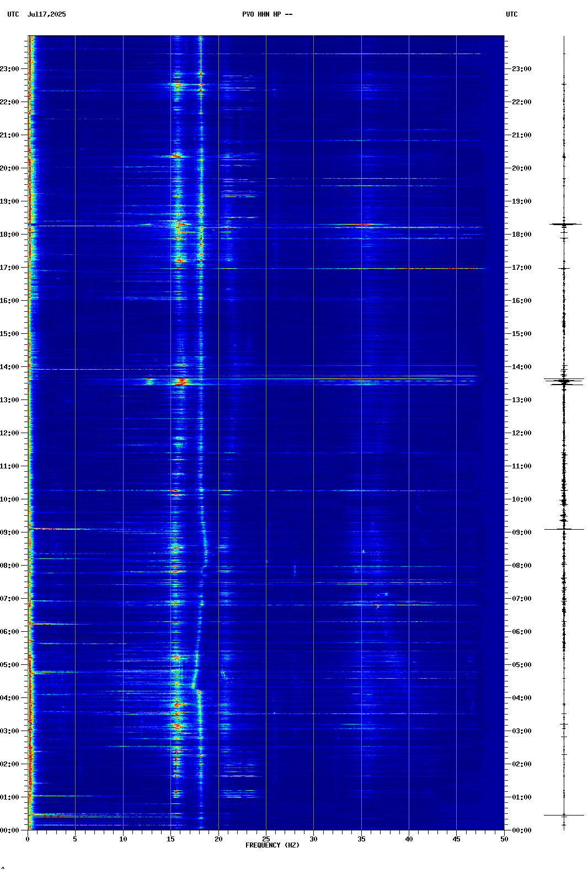
Task: Click the 'PVO HHN HP --' station title
Action: click(268, 14)
